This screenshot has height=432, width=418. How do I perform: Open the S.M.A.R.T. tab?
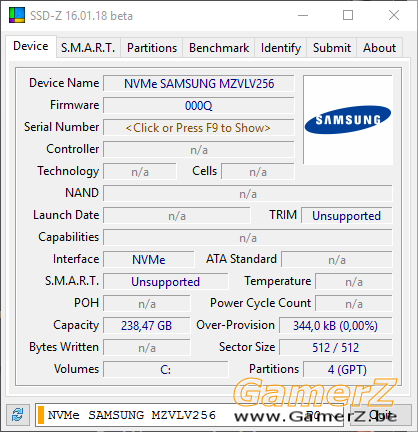[x=88, y=48]
